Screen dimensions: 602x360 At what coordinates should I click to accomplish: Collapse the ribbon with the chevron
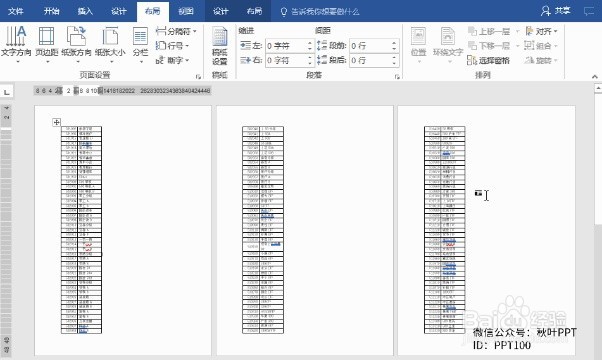(595, 76)
